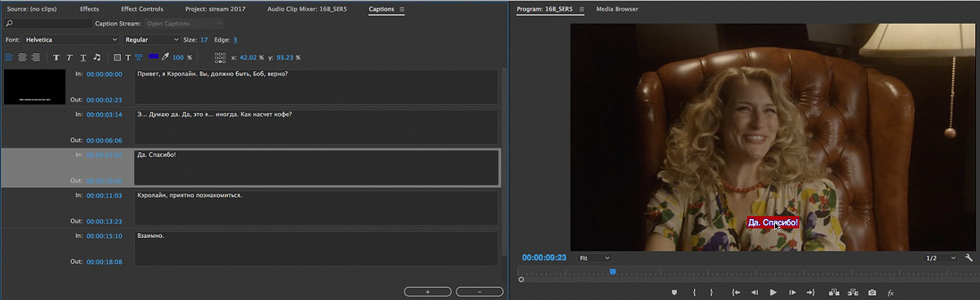
Task: Open the Fit zoom level dropdown
Action: tap(595, 257)
